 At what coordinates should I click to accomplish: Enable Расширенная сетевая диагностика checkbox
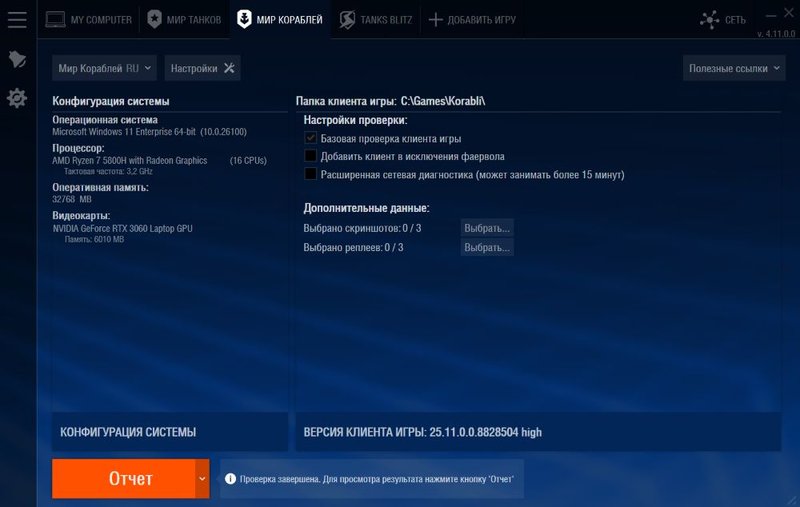pyautogui.click(x=310, y=174)
